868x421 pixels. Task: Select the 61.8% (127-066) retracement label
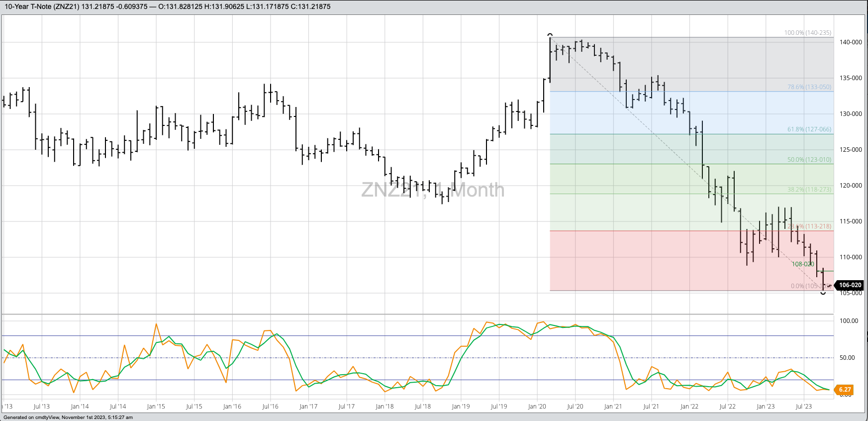(809, 129)
